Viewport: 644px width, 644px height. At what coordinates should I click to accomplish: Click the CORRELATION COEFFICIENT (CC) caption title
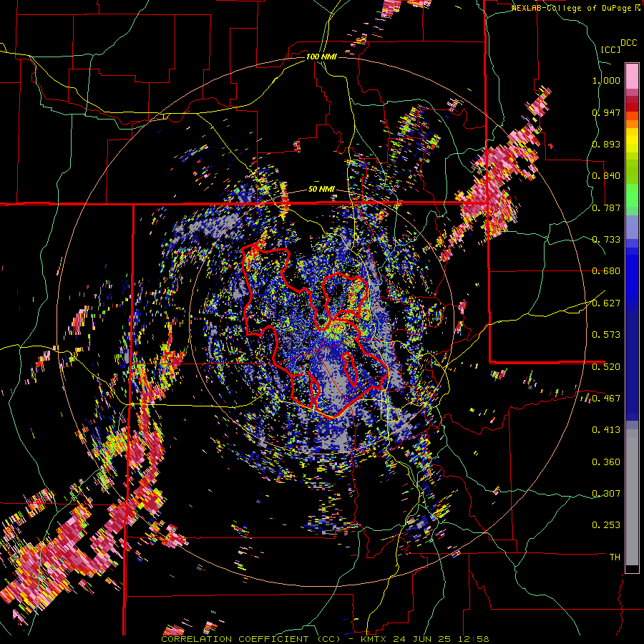pyautogui.click(x=251, y=639)
